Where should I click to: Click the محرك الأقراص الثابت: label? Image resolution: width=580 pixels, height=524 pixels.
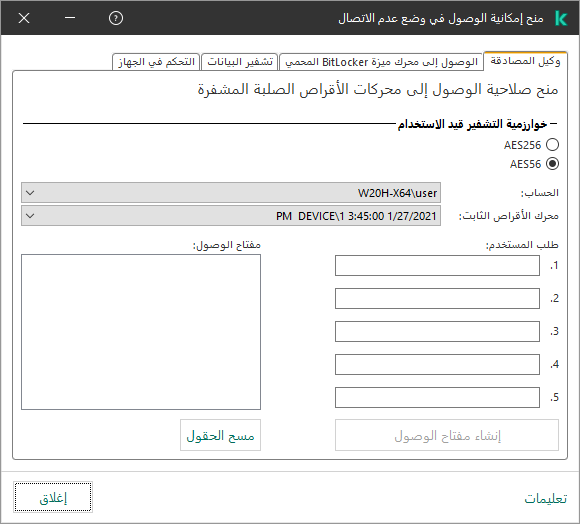pos(509,216)
